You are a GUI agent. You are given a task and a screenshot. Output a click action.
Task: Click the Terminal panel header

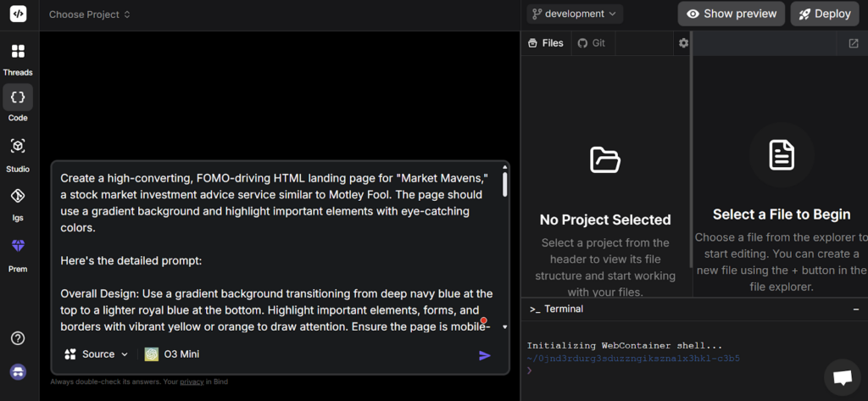point(694,309)
